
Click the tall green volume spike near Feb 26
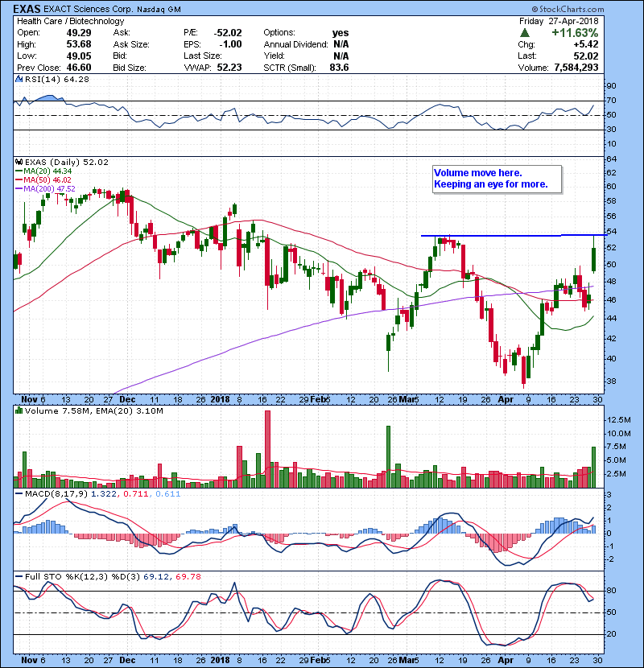pyautogui.click(x=388, y=456)
